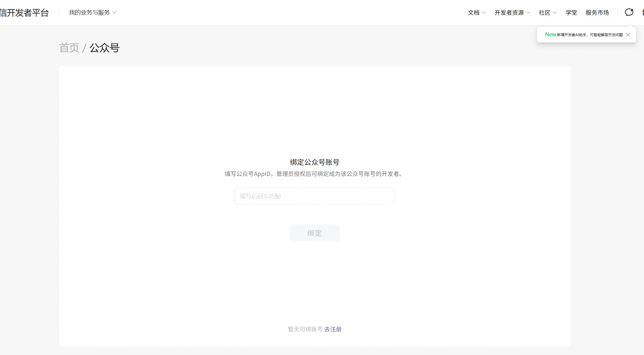Screen dimensions: 644x355
Task: Expand the 开发者资源 menu
Action: pyautogui.click(x=509, y=13)
